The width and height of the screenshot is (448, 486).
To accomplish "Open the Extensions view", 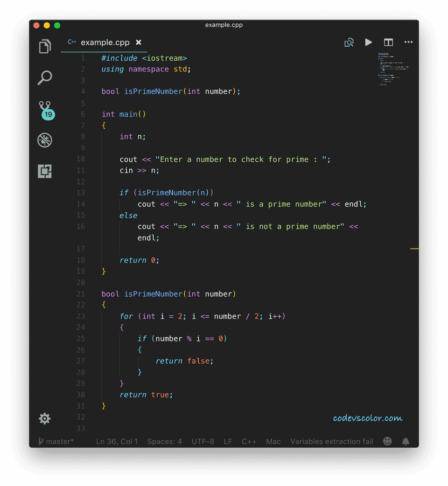I will 44,171.
